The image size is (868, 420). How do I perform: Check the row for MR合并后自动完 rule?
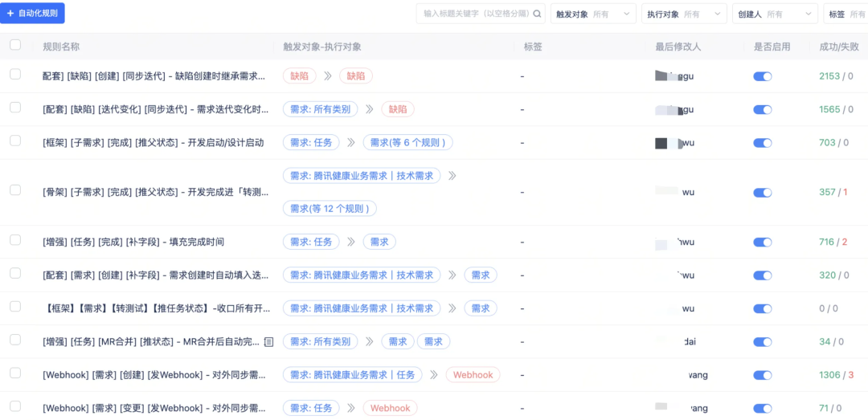click(15, 339)
